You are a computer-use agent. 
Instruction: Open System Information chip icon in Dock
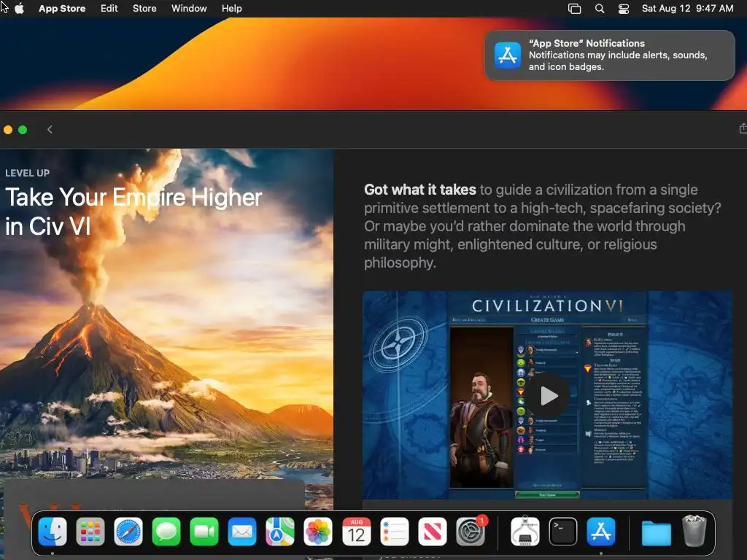point(525,532)
